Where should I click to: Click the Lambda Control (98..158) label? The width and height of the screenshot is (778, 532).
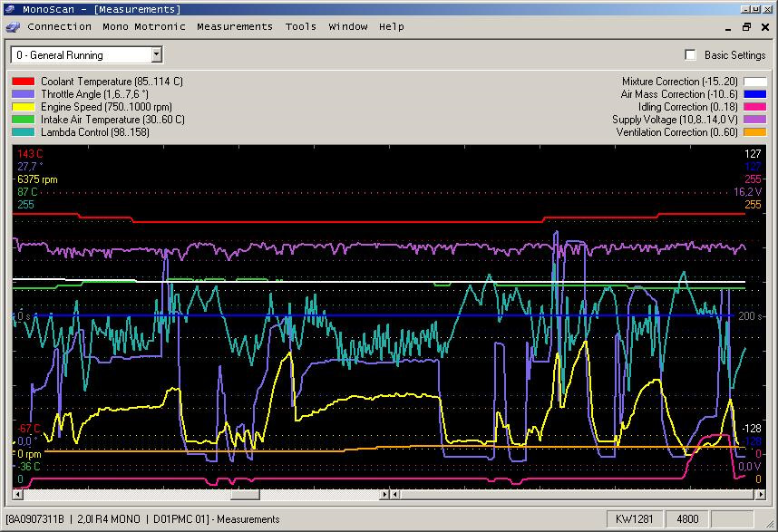tap(95, 132)
